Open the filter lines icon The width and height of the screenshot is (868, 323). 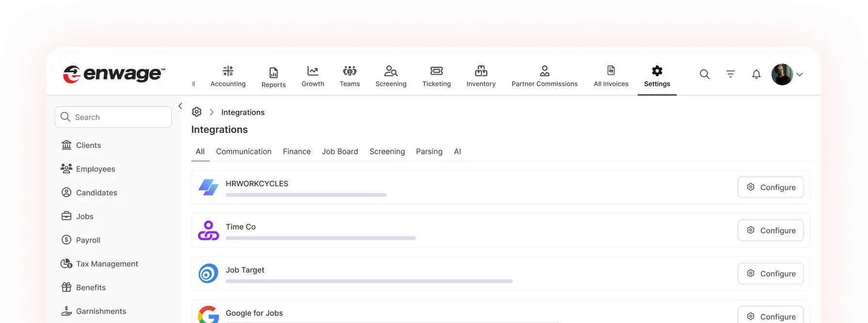tap(730, 74)
